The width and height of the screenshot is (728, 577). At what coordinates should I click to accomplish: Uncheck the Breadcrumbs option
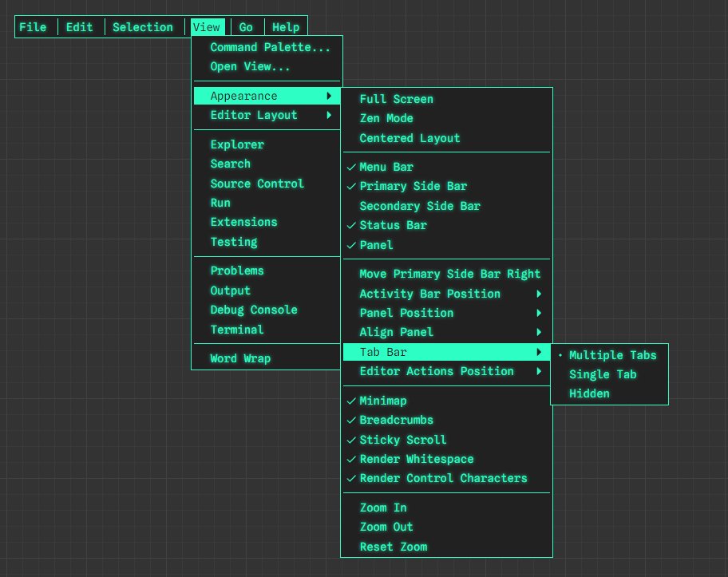pyautogui.click(x=447, y=420)
